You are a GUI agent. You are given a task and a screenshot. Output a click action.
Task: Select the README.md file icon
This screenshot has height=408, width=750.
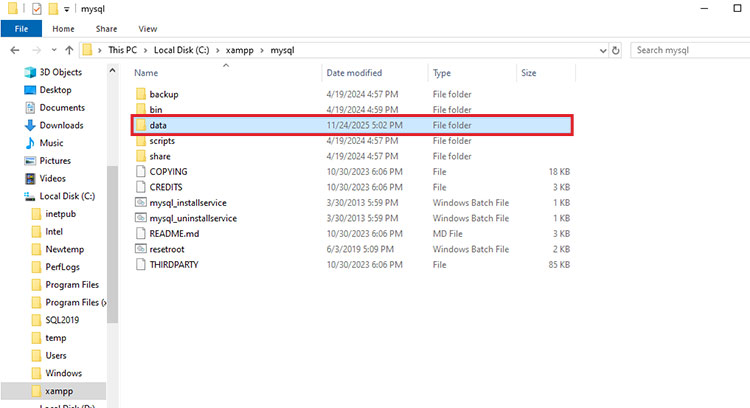point(141,233)
